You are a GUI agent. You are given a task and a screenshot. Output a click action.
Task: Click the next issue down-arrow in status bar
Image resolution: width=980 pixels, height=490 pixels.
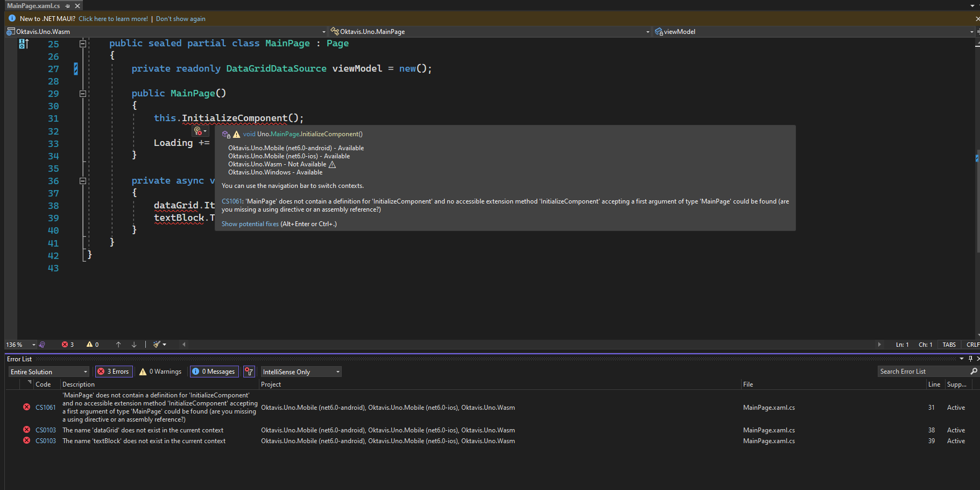coord(133,344)
